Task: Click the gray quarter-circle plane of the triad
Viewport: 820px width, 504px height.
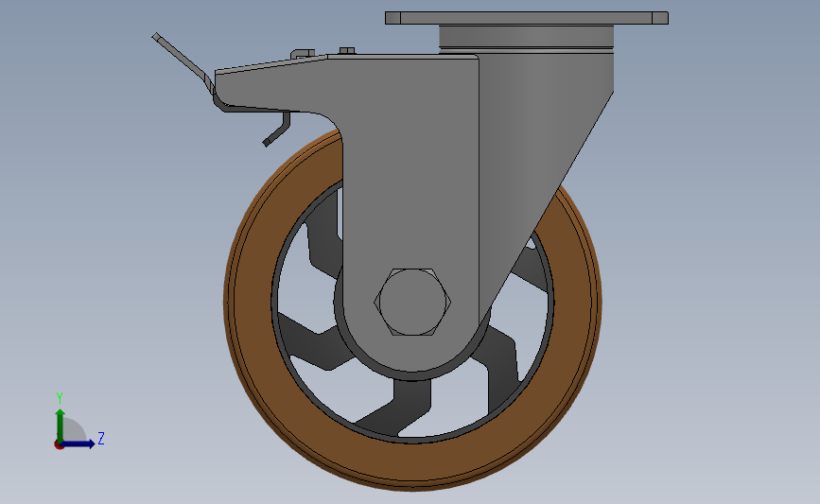Action: (x=75, y=429)
